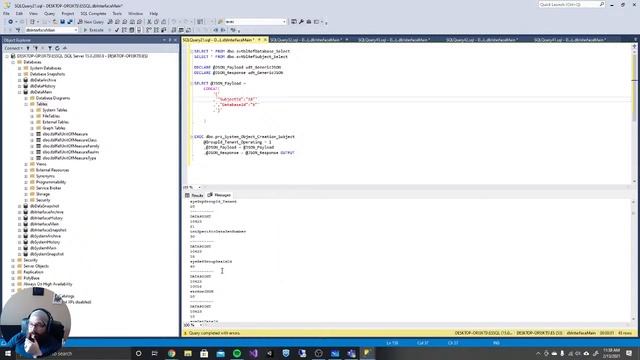Screen dimensions: 640x360
Task: Expand the Programmability folder node
Action: coord(26,182)
